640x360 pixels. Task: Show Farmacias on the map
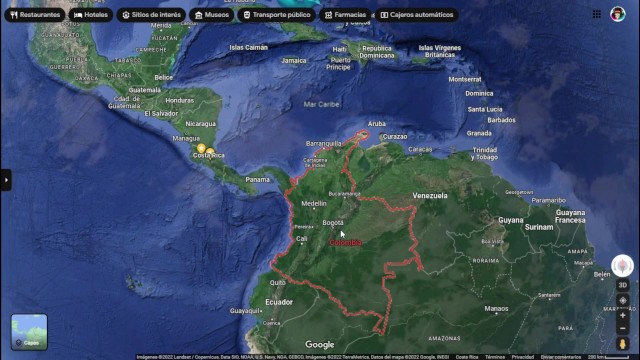(x=345, y=15)
